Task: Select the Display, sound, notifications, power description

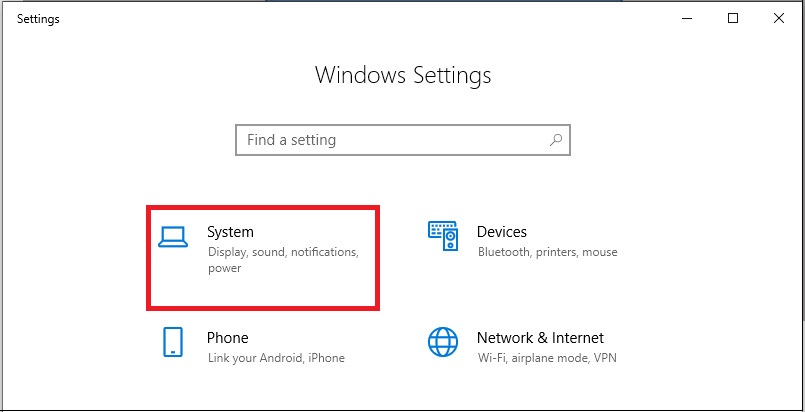Action: [283, 260]
